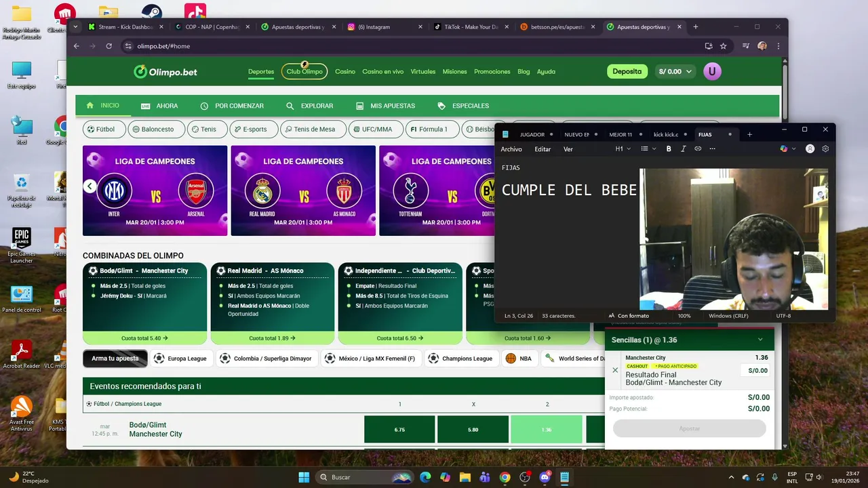Image resolution: width=868 pixels, height=488 pixels.
Task: Open the Real Madrid vs AS Monaco banner
Action: point(303,190)
